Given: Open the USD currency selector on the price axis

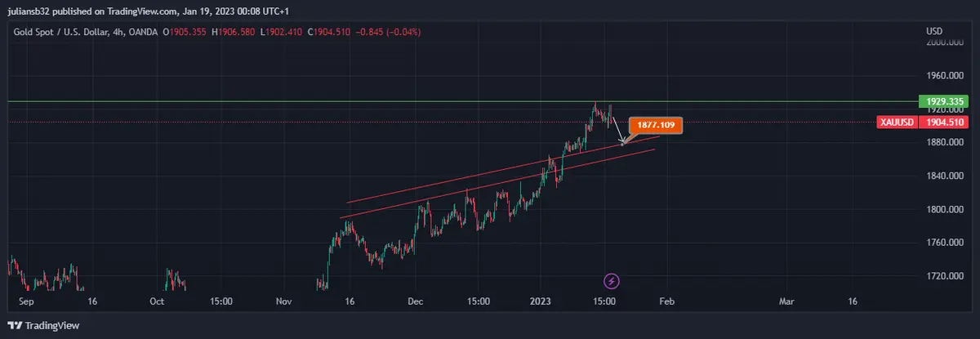Looking at the screenshot, I should 934,31.
